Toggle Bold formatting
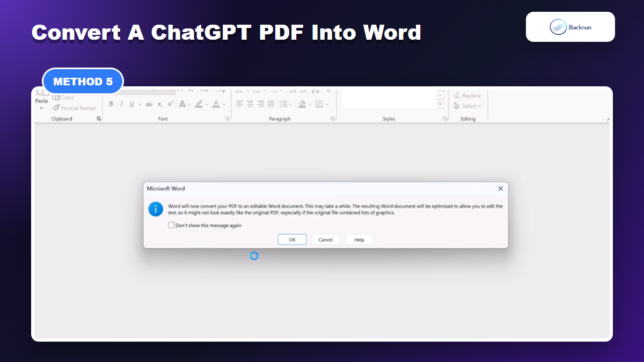This screenshot has width=644, height=362. pyautogui.click(x=111, y=104)
